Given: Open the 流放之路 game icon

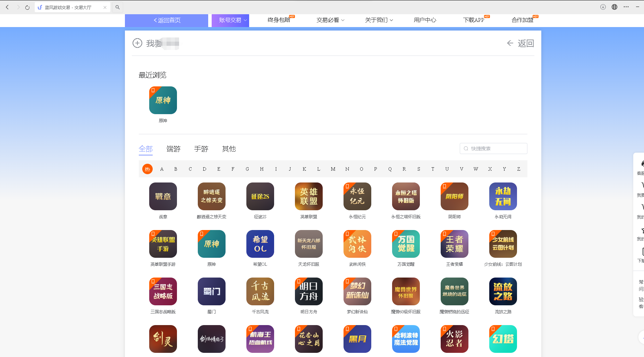Looking at the screenshot, I should tap(503, 291).
